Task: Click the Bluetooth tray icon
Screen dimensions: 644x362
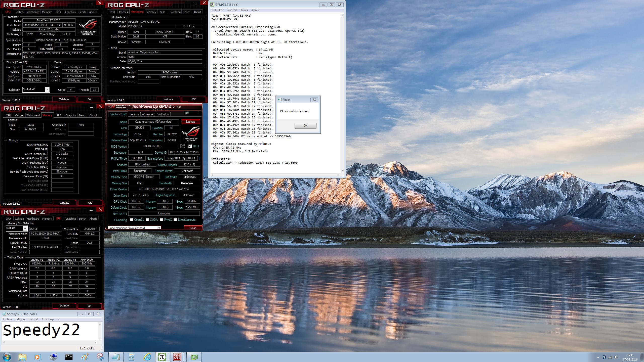Action: [604, 357]
